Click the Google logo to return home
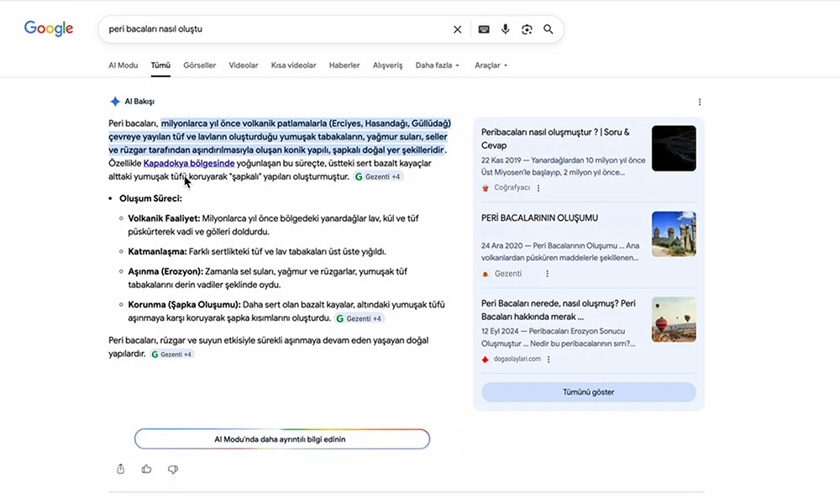Viewport: 840px width, 504px height. point(48,28)
